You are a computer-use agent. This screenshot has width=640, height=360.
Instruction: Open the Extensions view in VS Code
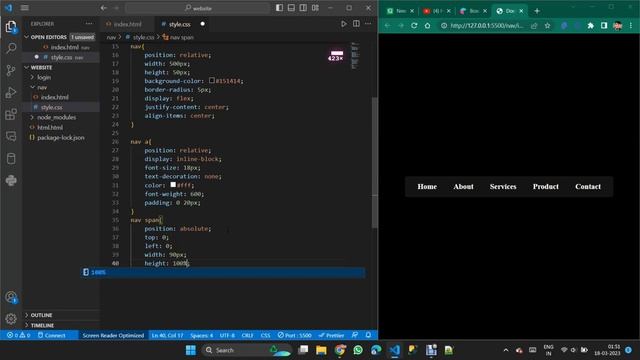(x=11, y=114)
